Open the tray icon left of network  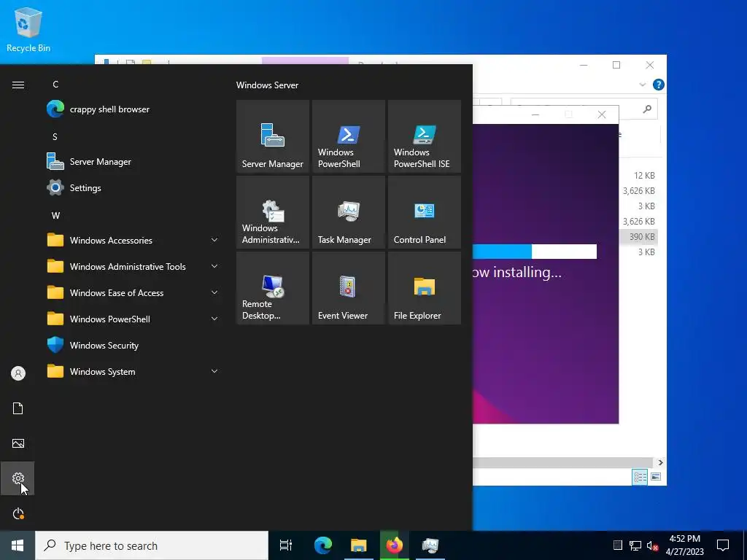click(617, 545)
